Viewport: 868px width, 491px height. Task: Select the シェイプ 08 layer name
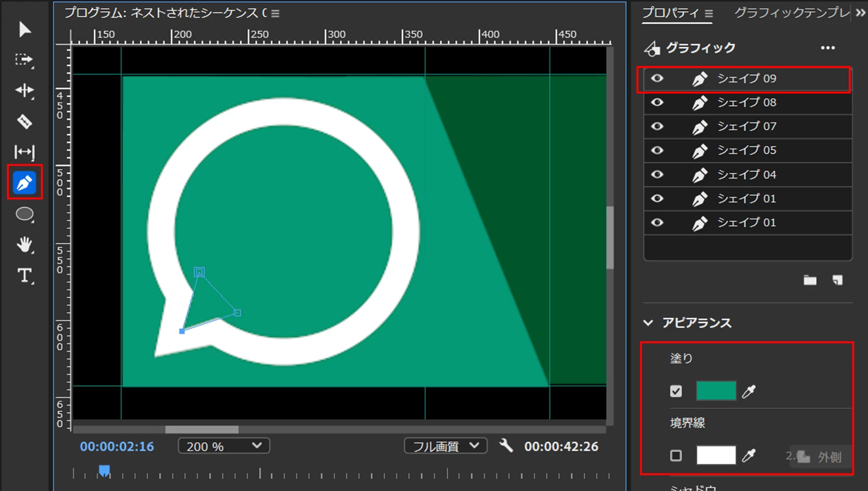tap(746, 102)
